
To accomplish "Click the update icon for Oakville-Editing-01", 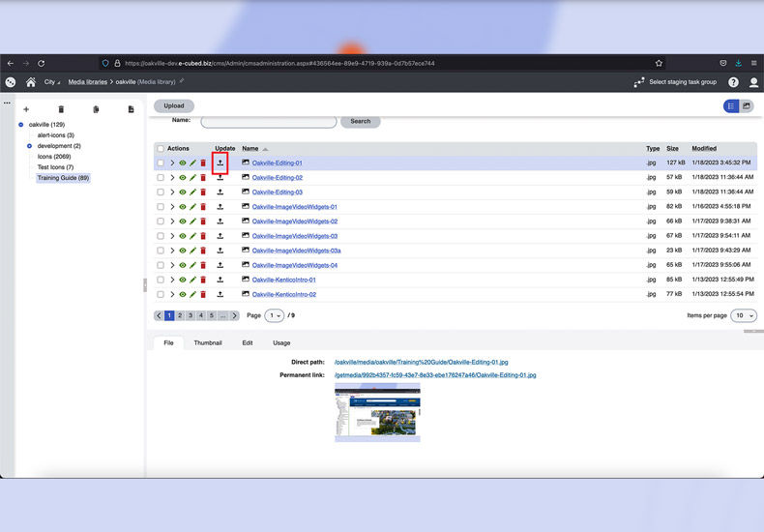I will pos(220,163).
